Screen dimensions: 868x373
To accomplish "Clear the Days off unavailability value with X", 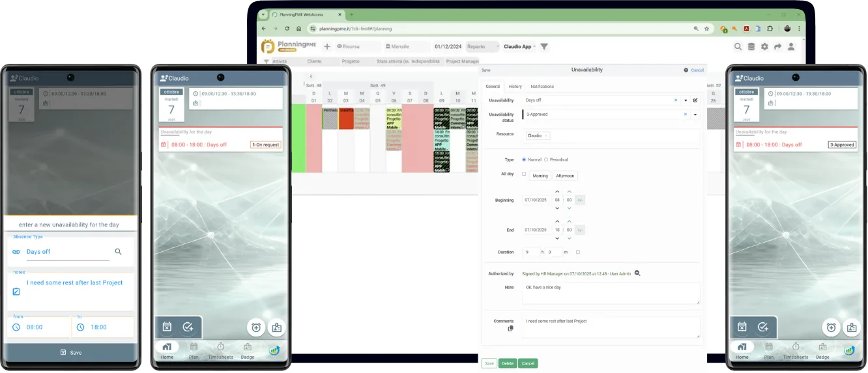I will (x=676, y=100).
